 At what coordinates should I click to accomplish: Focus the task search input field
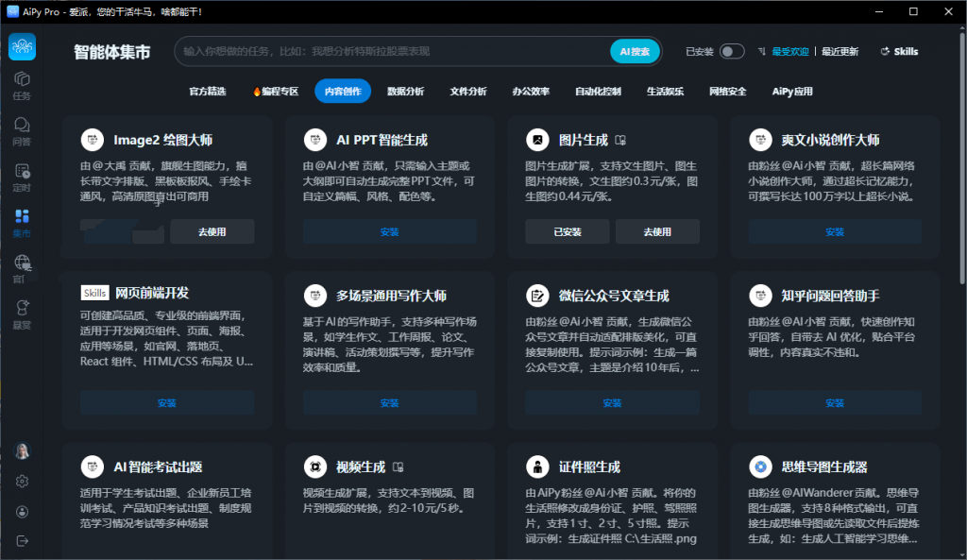[x=394, y=51]
